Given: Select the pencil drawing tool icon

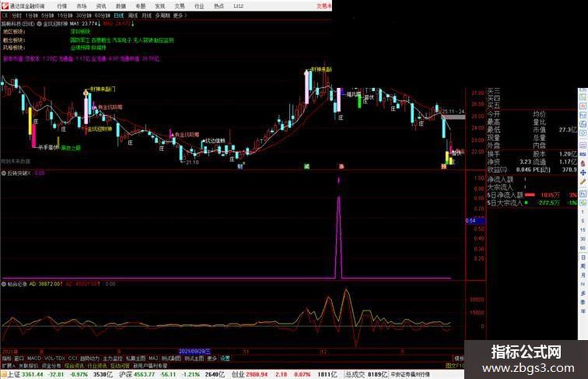Looking at the screenshot, I should point(583,182).
